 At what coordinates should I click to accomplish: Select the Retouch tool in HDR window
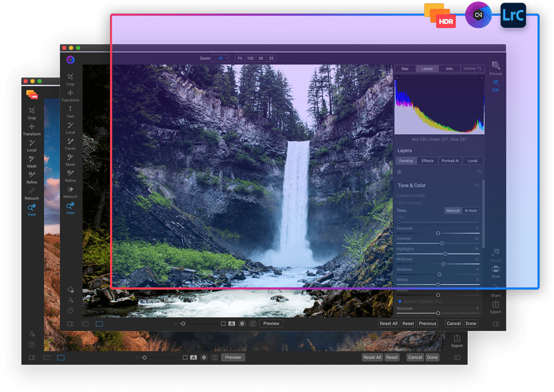coord(32,194)
